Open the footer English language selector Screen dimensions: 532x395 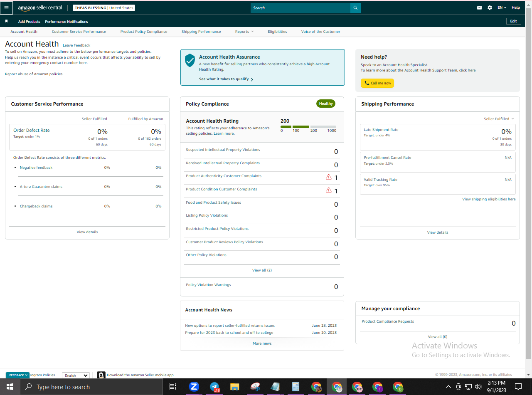pos(76,375)
